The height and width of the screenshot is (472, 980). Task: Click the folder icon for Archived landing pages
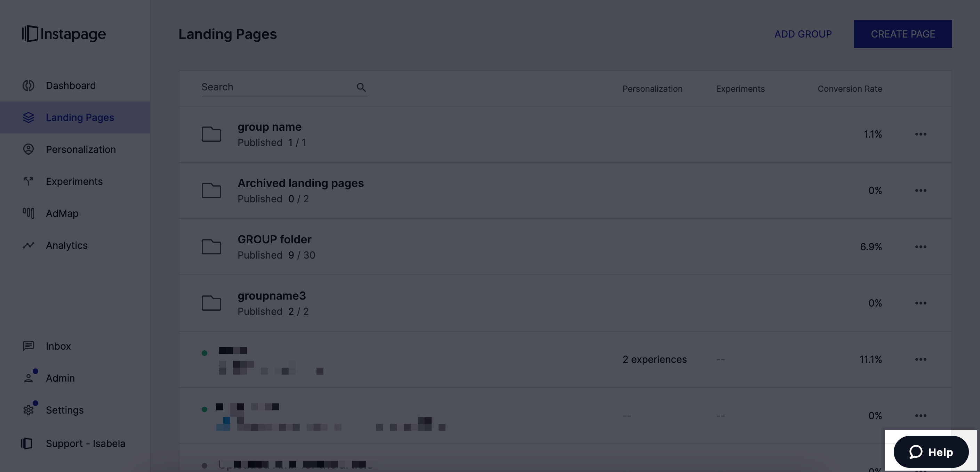211,190
